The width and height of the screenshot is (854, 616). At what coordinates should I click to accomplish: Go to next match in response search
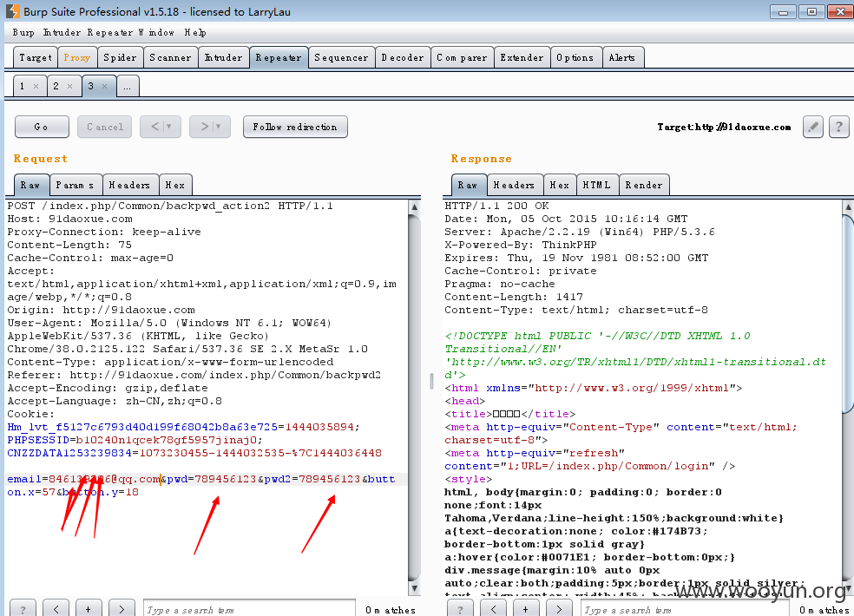click(x=559, y=609)
